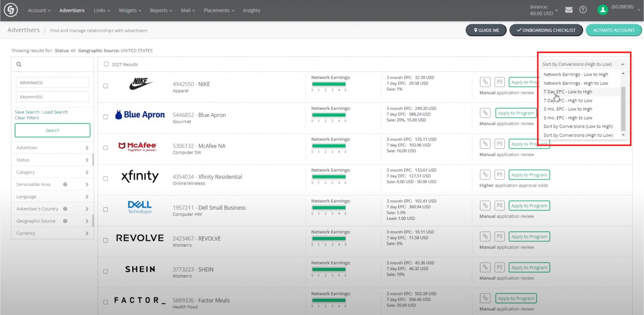The width and height of the screenshot is (644, 315).
Task: Tick the select-all results checkbox
Action: [106, 64]
